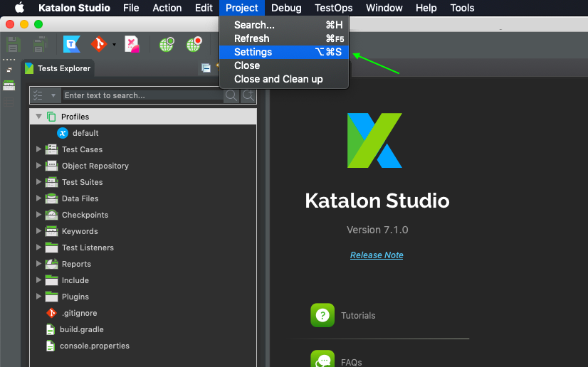
Task: Open the File menu
Action: [x=131, y=8]
